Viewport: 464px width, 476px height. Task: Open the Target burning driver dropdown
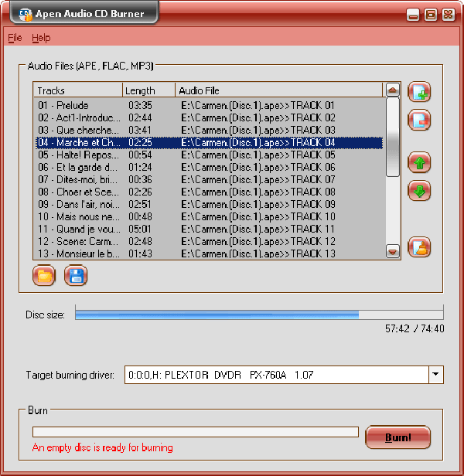tap(435, 375)
